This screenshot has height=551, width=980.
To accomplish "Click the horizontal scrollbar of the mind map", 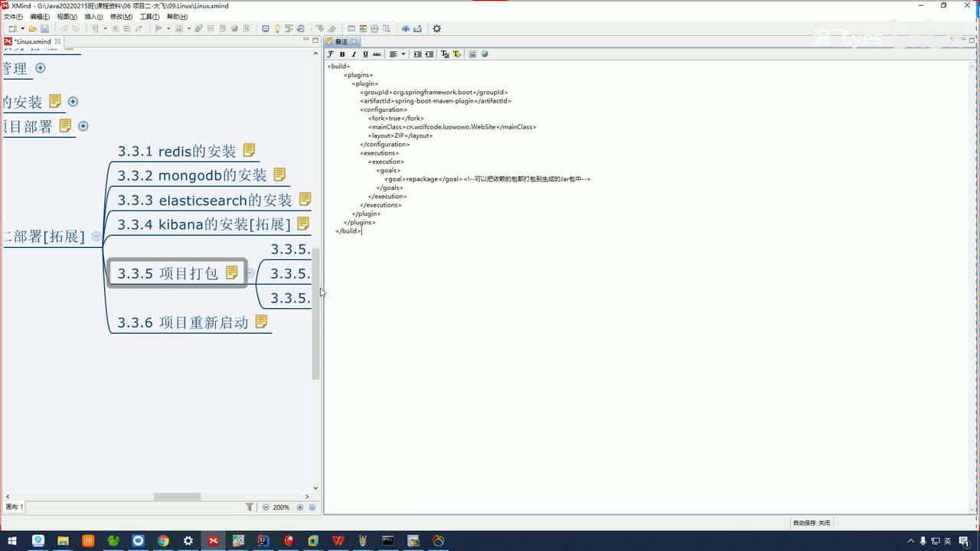I will pyautogui.click(x=177, y=497).
